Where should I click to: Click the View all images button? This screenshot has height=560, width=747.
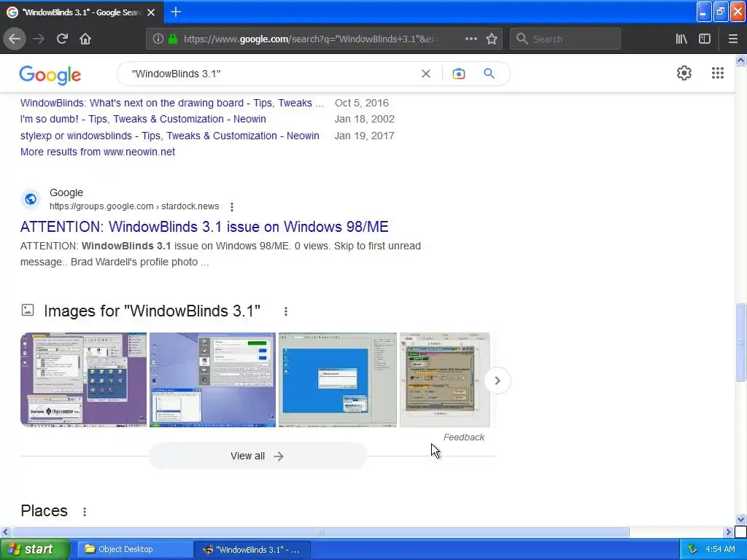coord(258,456)
